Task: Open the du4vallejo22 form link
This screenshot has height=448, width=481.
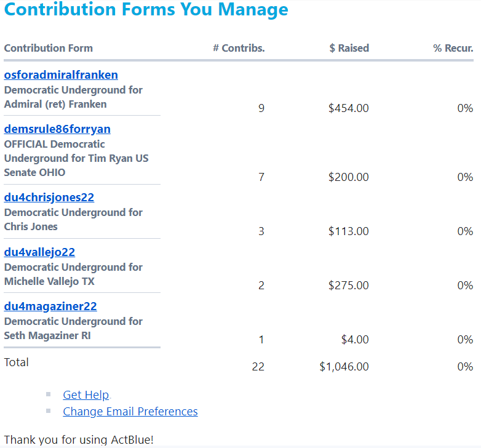Action: pyautogui.click(x=39, y=252)
